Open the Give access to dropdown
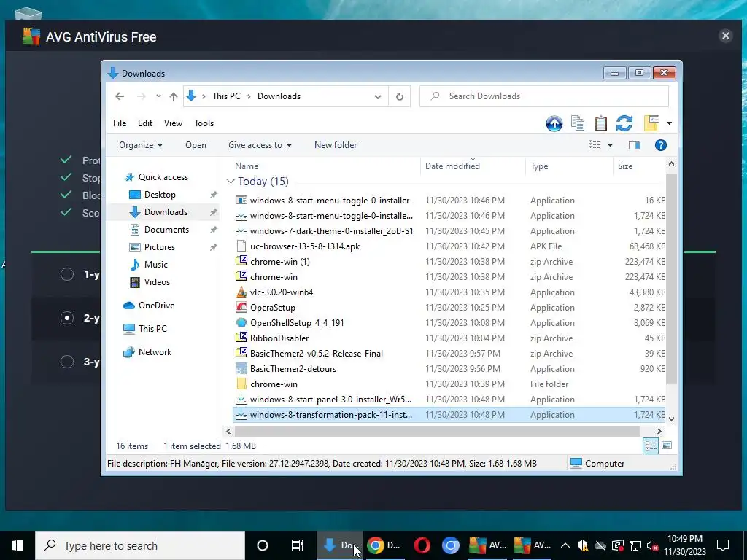This screenshot has height=560, width=747. point(260,145)
